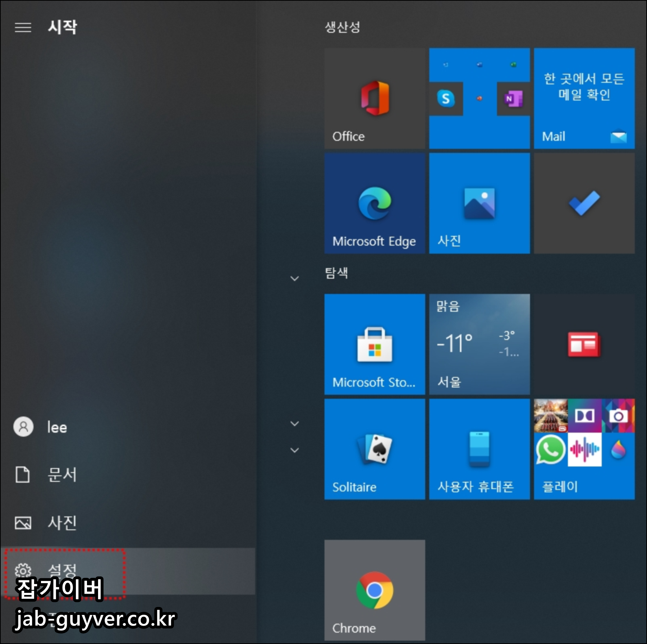This screenshot has width=647, height=644.
Task: Click the 탐색 group header
Action: (336, 273)
